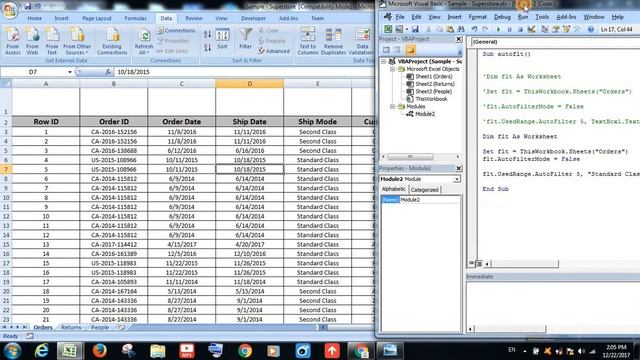Screen dimensions: 640x360
Task: Run the macro with the green play icon
Action: (x=498, y=29)
